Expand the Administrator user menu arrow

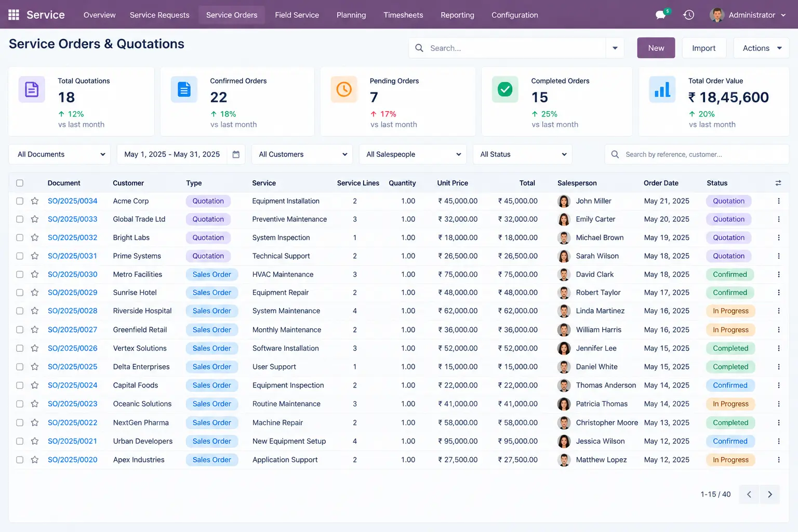(783, 15)
